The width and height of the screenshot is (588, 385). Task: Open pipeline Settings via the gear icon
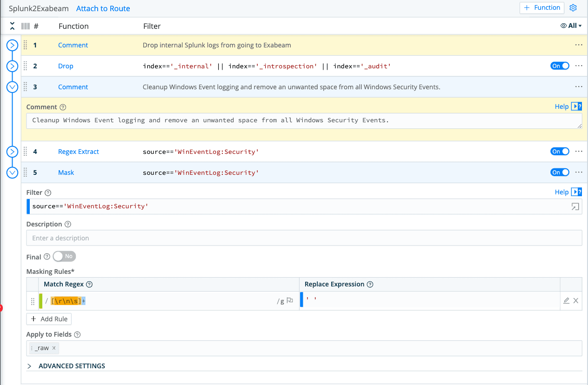coord(573,7)
